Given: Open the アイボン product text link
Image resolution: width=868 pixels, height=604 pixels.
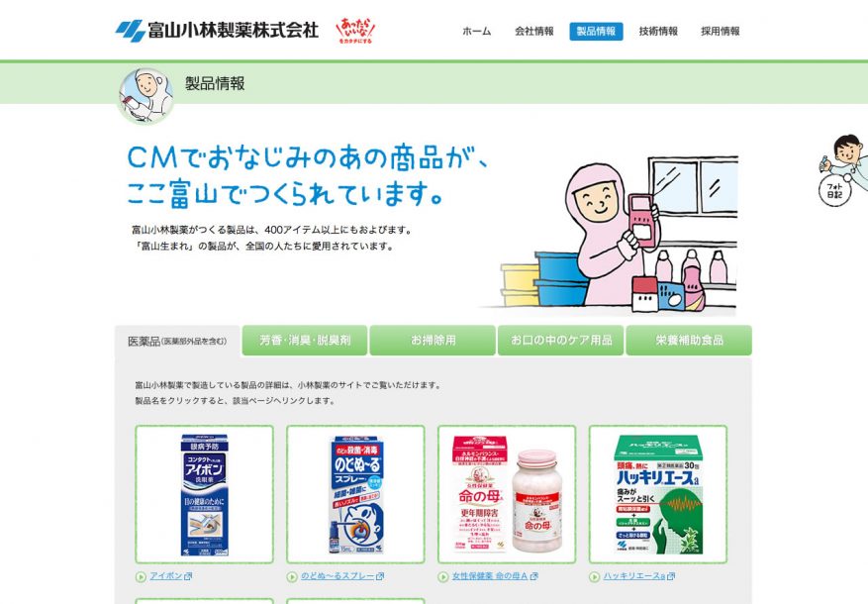Looking at the screenshot, I should (166, 576).
